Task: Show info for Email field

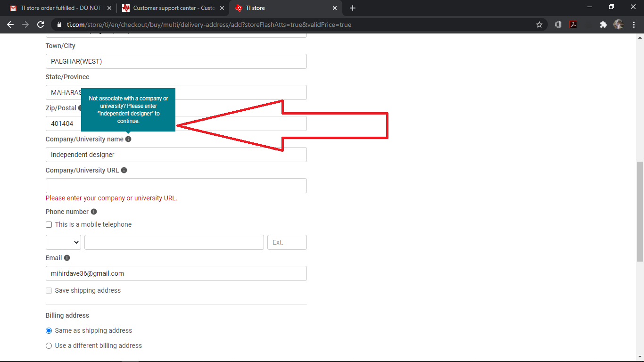Action: [67, 258]
